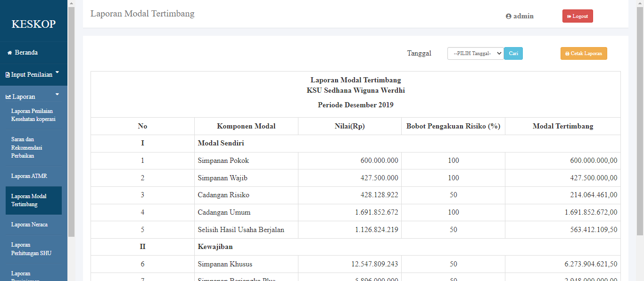
Task: Click the value 427.500.000 for Simpanan Wajib
Action: [x=380, y=178]
